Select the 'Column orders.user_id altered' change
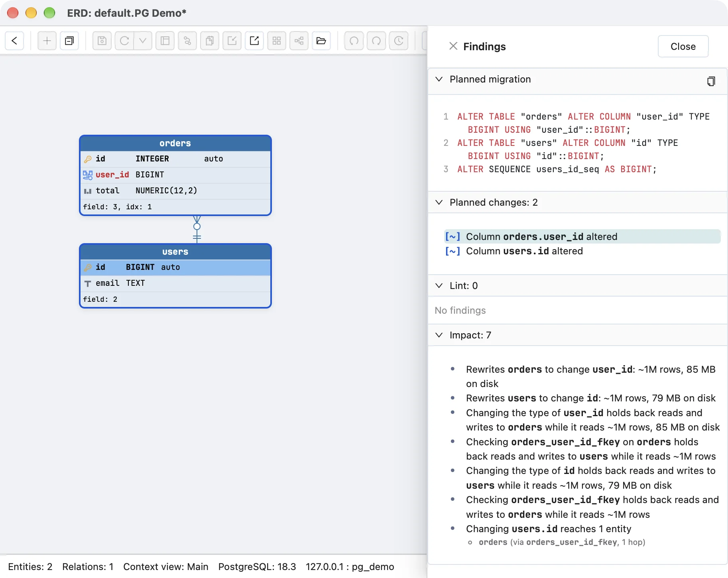 (582, 237)
